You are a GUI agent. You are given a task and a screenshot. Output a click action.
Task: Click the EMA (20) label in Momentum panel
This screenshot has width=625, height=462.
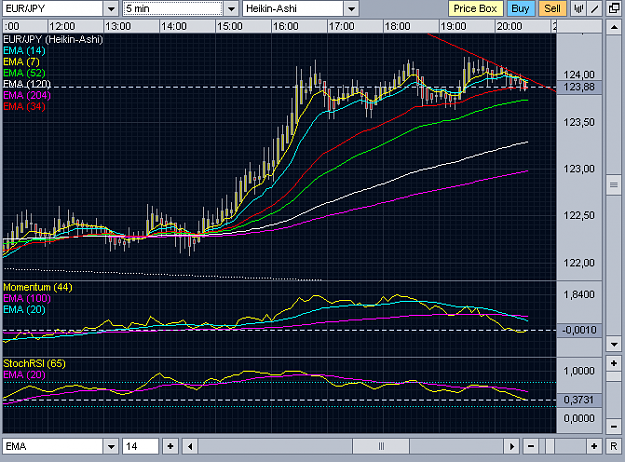pyautogui.click(x=24, y=310)
